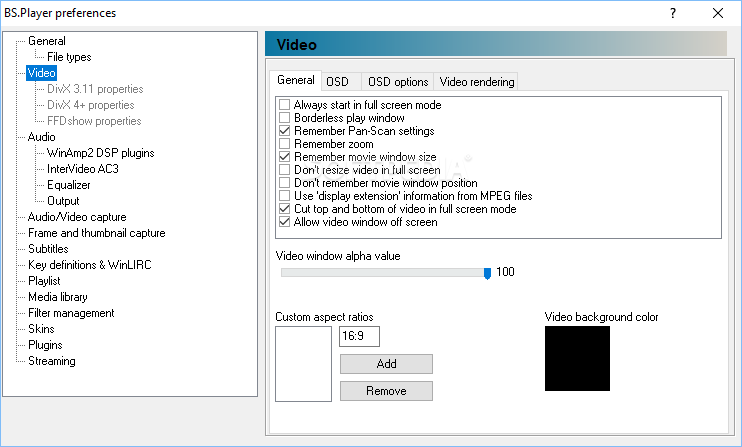Toggle Don't remember movie window position
The width and height of the screenshot is (742, 447).
tap(284, 183)
